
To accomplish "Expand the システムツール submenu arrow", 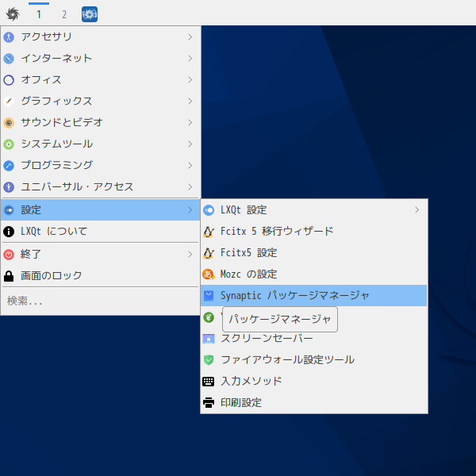I will coord(190,144).
